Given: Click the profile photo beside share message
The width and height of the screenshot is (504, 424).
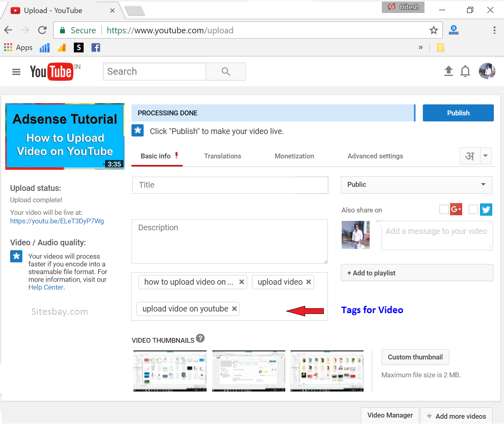Looking at the screenshot, I should pos(355,235).
